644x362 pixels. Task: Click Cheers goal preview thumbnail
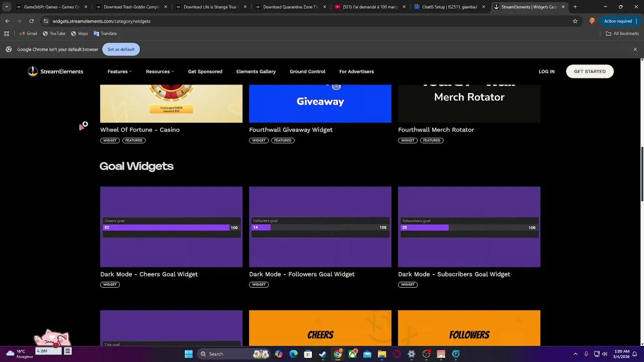point(171,227)
